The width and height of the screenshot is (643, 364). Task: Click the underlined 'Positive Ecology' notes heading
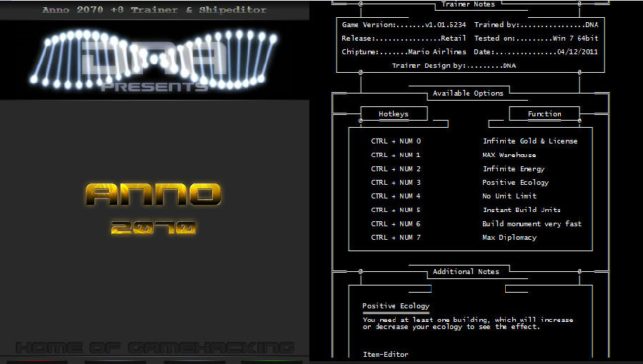pyautogui.click(x=396, y=306)
